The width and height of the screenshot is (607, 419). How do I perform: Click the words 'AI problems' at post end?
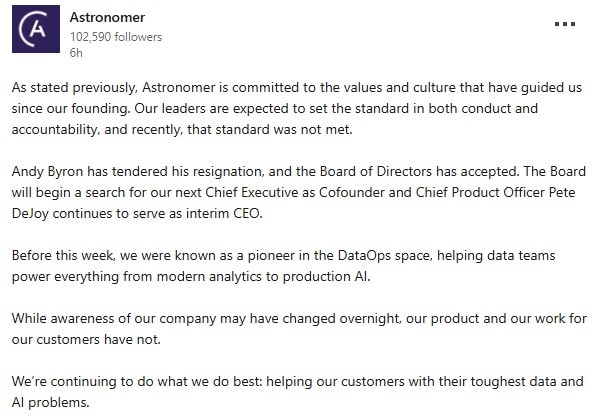click(50, 403)
